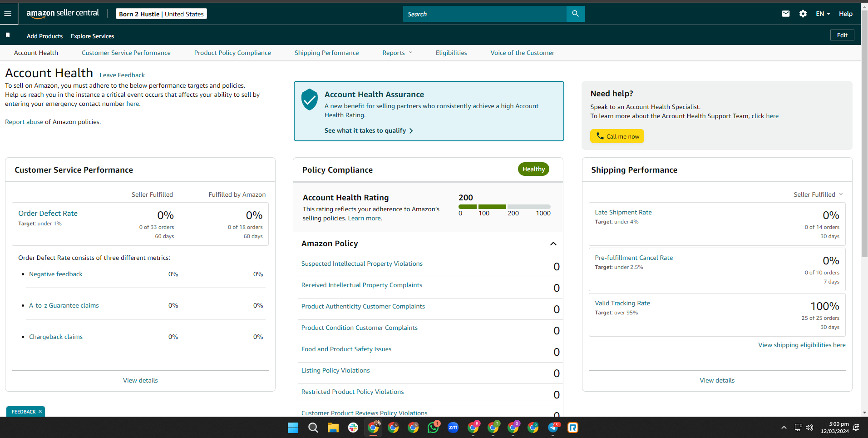Open Zoom from the taskbar
The width and height of the screenshot is (868, 438).
point(453,428)
